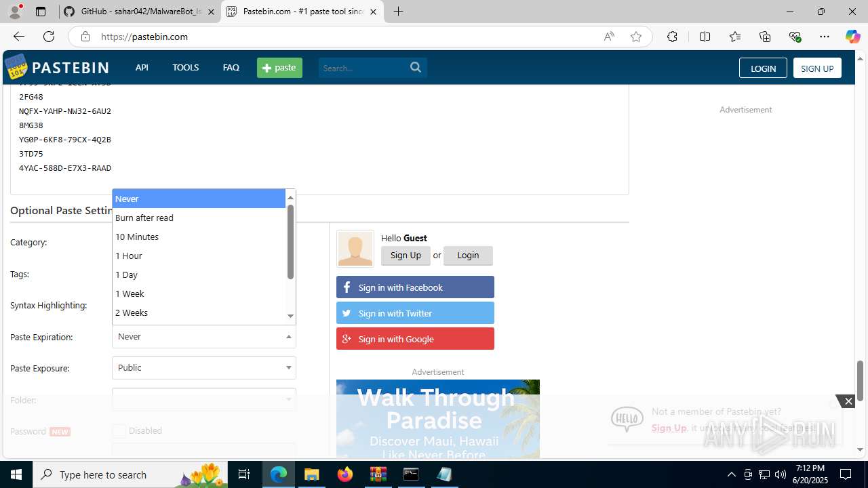
Task: Click the page vertical scrollbar thumb
Action: [x=860, y=380]
